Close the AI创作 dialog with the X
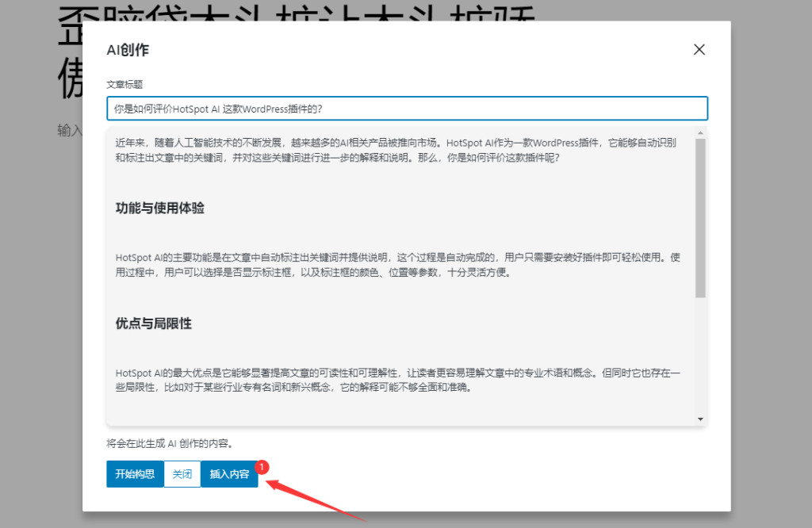This screenshot has width=812, height=528. tap(699, 49)
